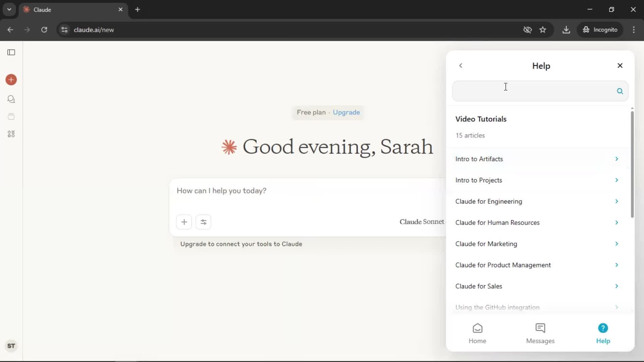Viewport: 644px width, 362px height.
Task: Select the Claude browser tab
Action: 73,9
